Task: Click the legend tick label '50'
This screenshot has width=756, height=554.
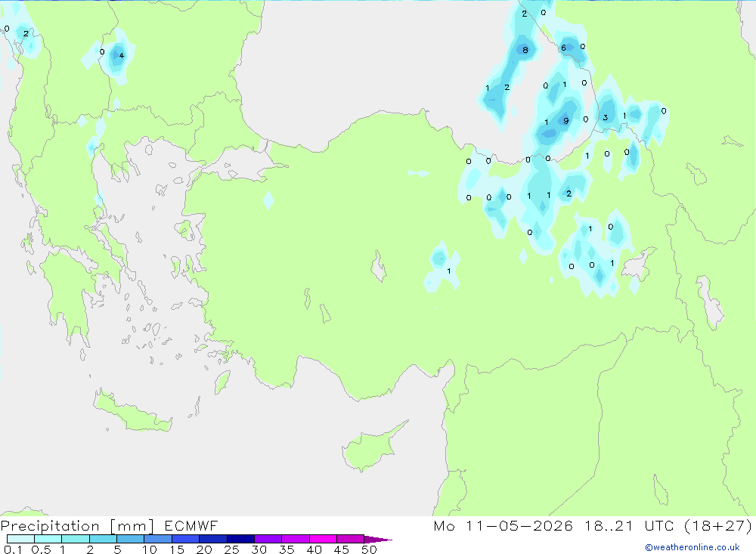Action: point(369,549)
